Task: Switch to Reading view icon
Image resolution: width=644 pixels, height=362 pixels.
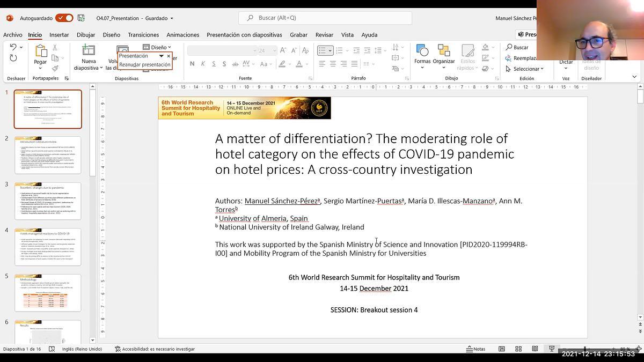Action: 535,349
